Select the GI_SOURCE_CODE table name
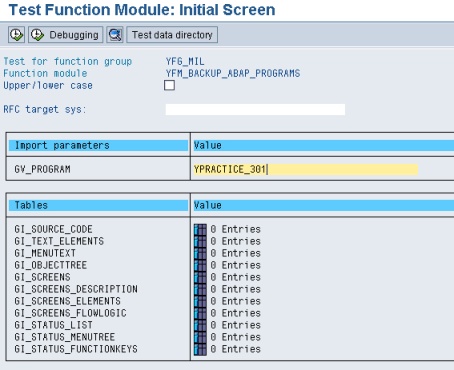This screenshot has width=454, height=370. coord(53,229)
